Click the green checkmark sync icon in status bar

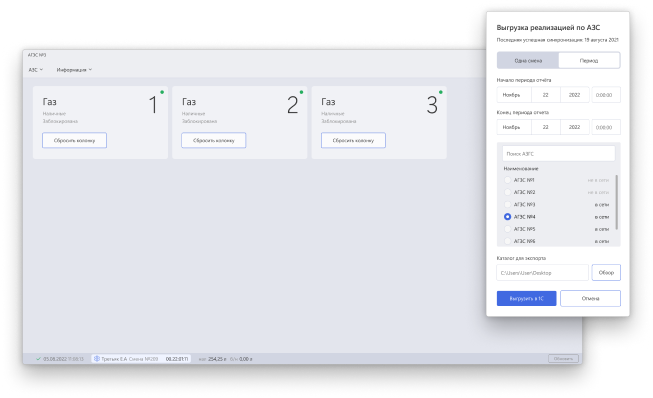38,359
